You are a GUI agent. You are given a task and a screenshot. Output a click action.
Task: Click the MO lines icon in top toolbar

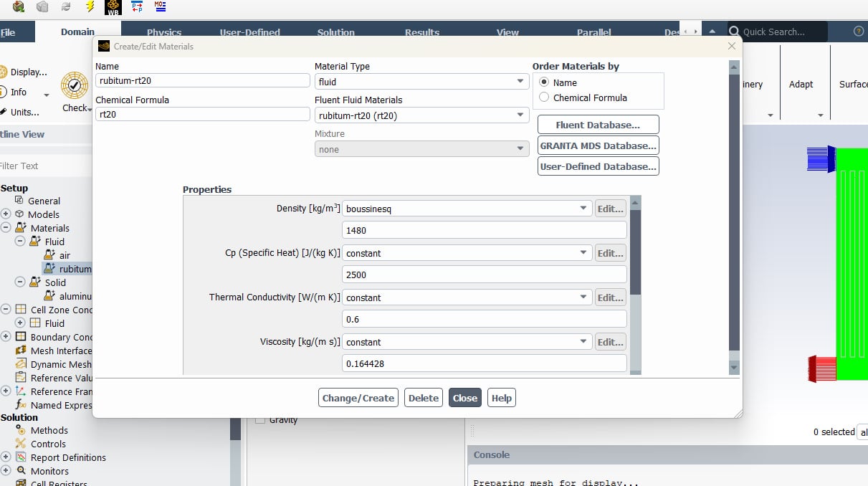[x=160, y=7]
